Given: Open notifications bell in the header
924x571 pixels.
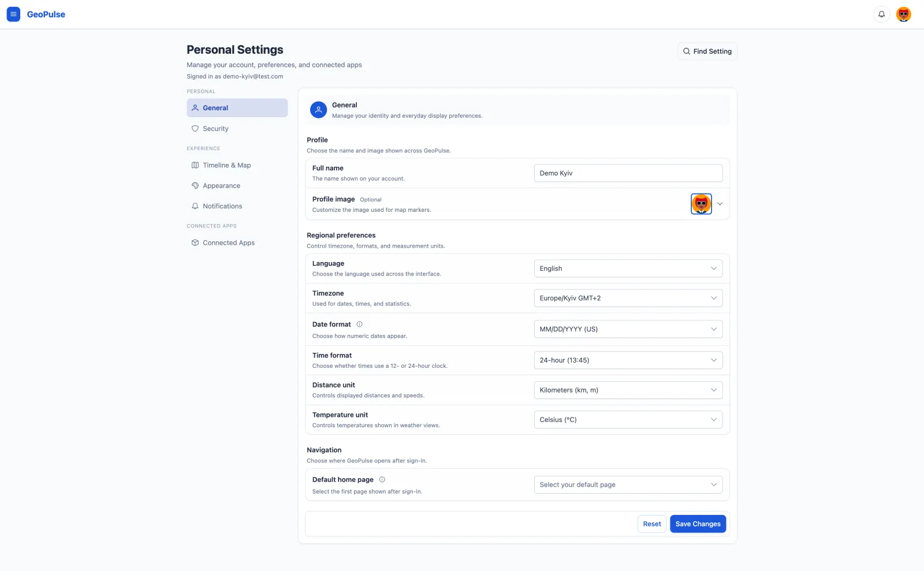Looking at the screenshot, I should coord(881,14).
